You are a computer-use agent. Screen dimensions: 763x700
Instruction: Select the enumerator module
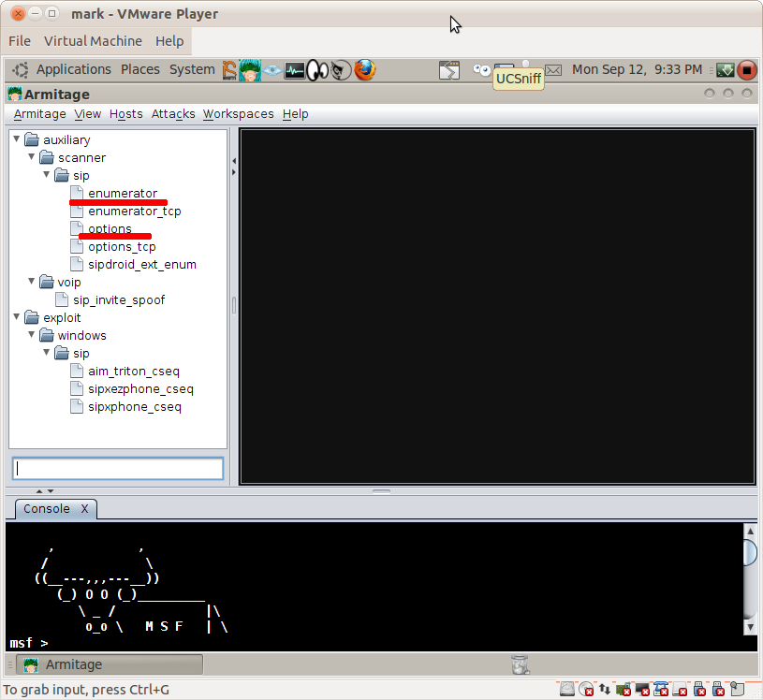pos(123,193)
